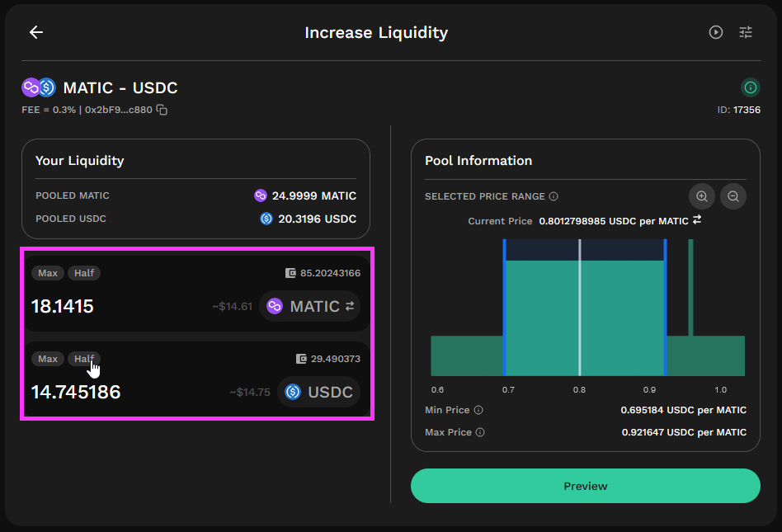The height and width of the screenshot is (532, 782).
Task: Click the current price 0.8012798985 value
Action: [x=614, y=221]
